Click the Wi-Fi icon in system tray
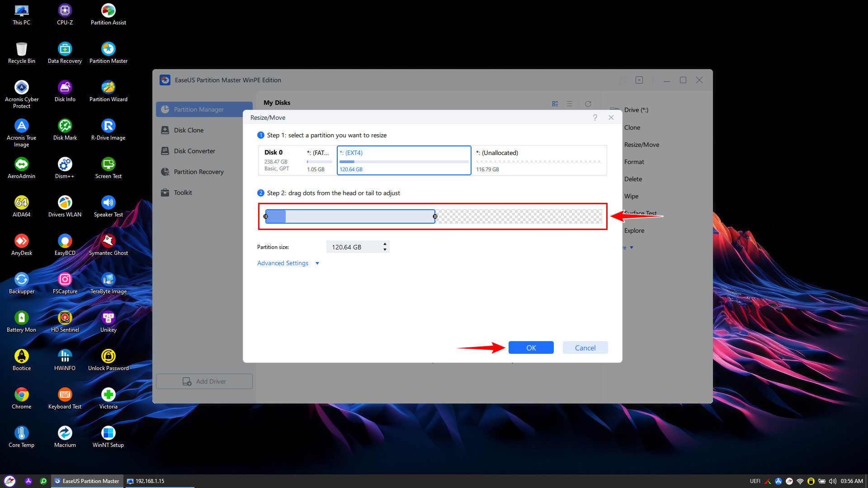The height and width of the screenshot is (488, 868). point(800,481)
